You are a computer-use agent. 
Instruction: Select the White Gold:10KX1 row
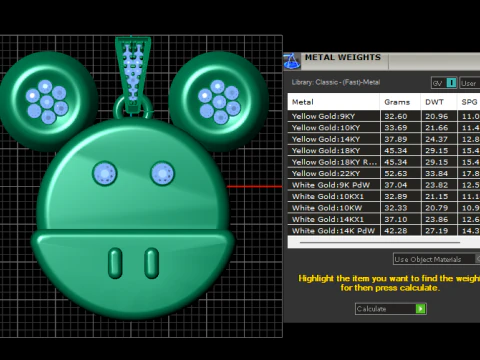384,196
